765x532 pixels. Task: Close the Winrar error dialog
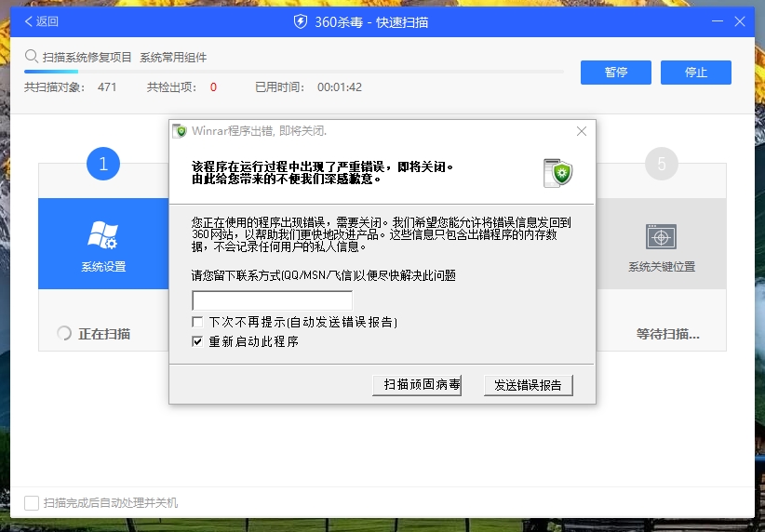click(582, 131)
